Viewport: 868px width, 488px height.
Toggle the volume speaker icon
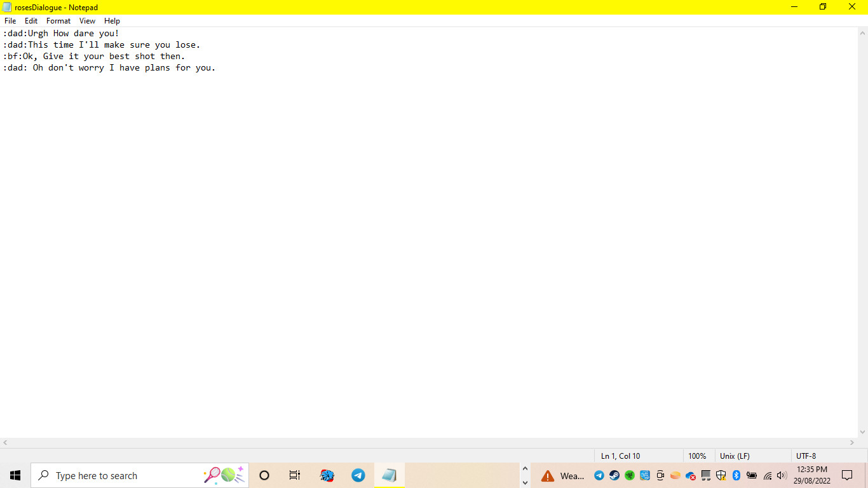[x=782, y=475]
